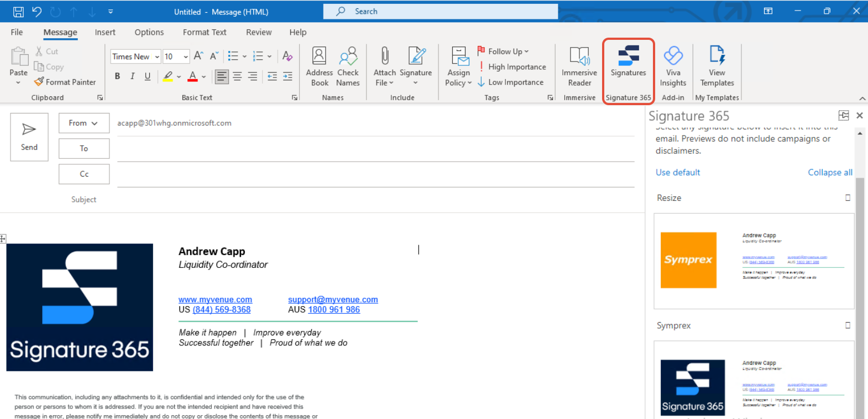The height and width of the screenshot is (419, 868).
Task: Open the highlight color dropdown arrow
Action: 179,76
